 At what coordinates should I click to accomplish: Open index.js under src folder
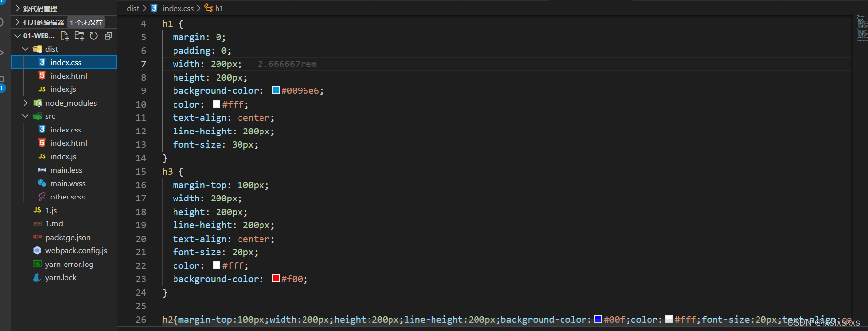64,156
